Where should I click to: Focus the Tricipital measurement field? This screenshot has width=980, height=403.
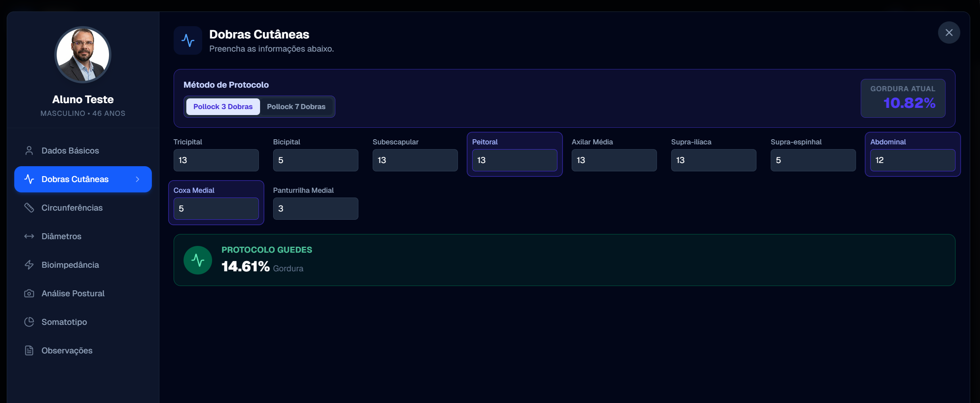point(216,160)
